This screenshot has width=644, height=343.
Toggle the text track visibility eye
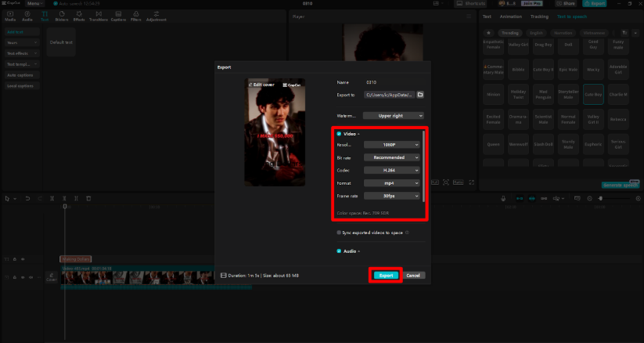[x=23, y=259]
